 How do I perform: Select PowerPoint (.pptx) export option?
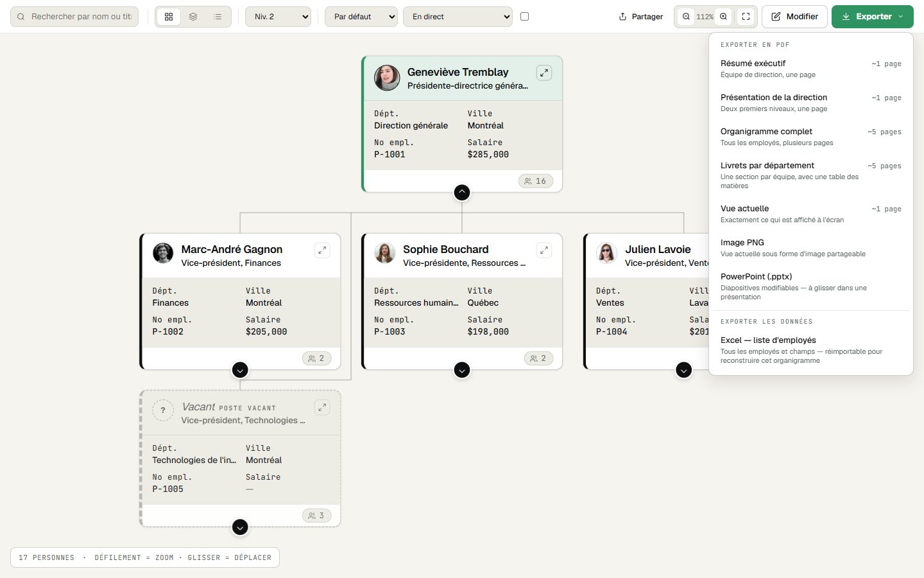click(811, 286)
